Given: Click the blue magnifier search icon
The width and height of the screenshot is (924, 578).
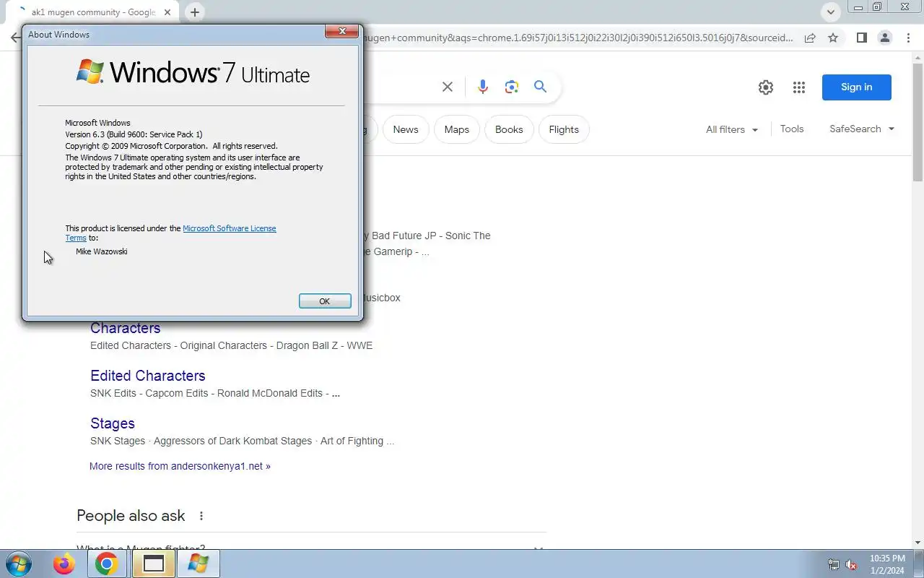Looking at the screenshot, I should [x=540, y=87].
